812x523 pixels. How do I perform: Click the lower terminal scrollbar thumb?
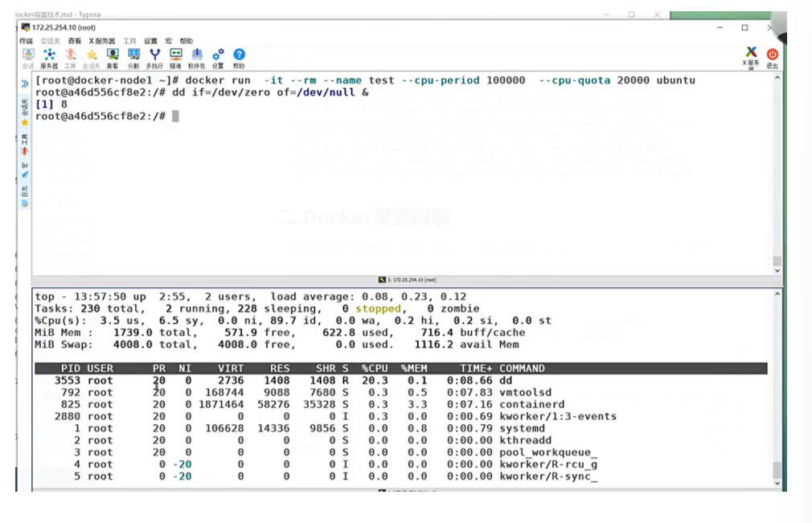777,470
